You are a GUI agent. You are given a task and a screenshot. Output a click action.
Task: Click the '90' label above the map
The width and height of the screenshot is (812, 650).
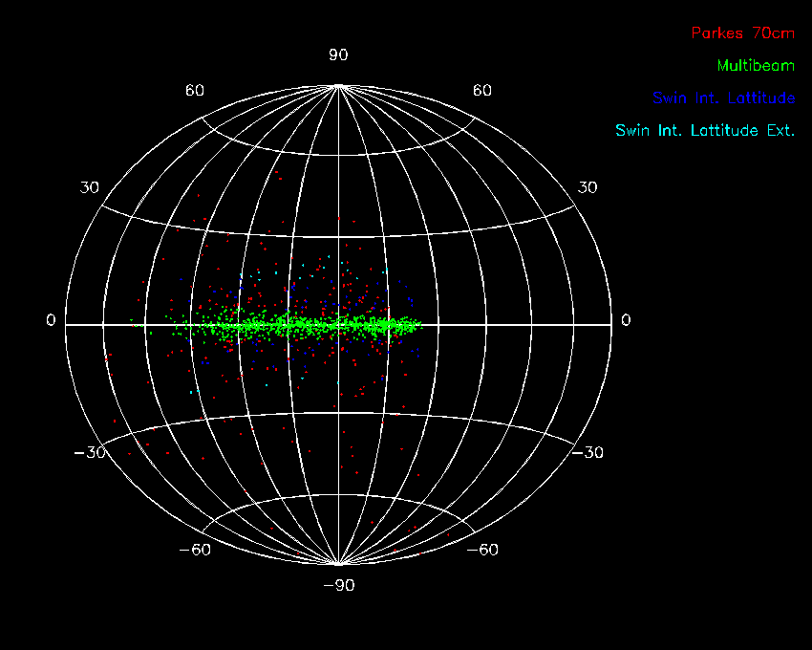click(338, 54)
